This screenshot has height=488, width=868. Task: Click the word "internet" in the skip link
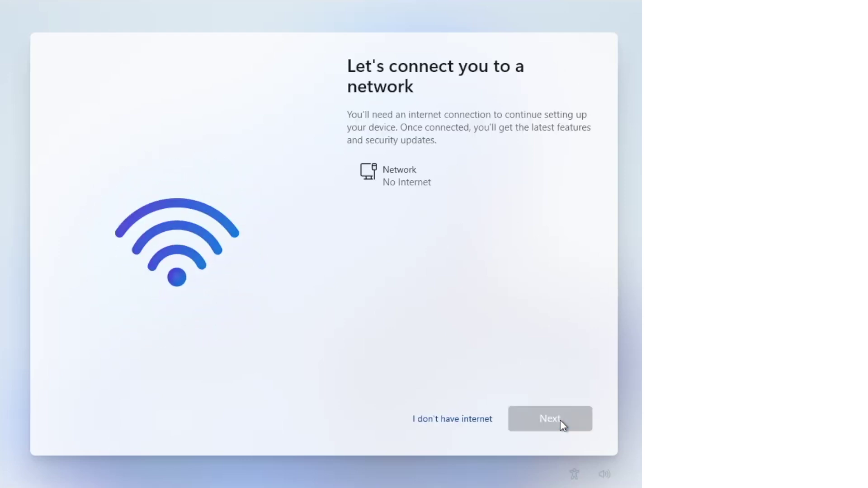476,419
